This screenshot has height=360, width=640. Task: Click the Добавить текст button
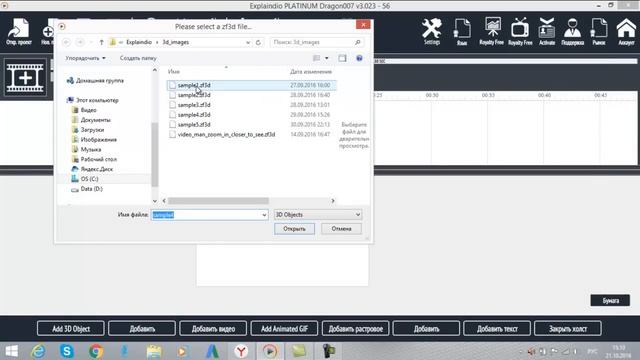pos(497,329)
